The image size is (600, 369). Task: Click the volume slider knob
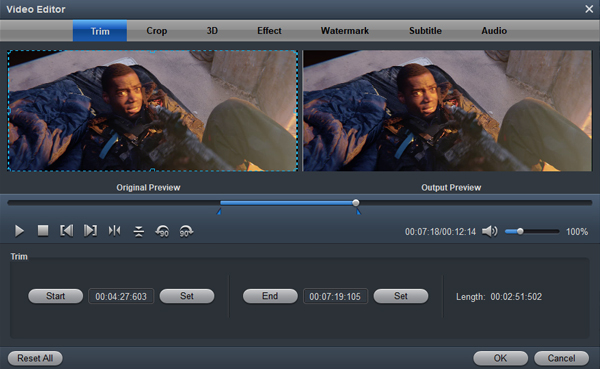coord(520,231)
